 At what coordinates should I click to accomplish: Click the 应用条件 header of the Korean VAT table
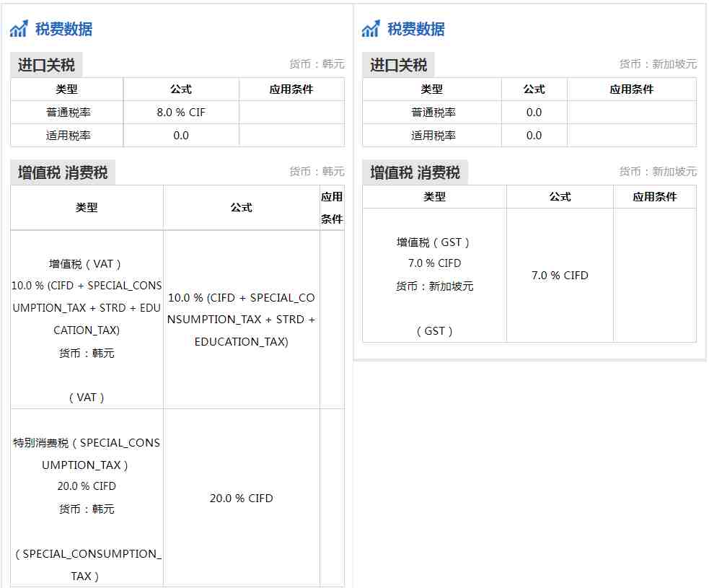tap(332, 208)
